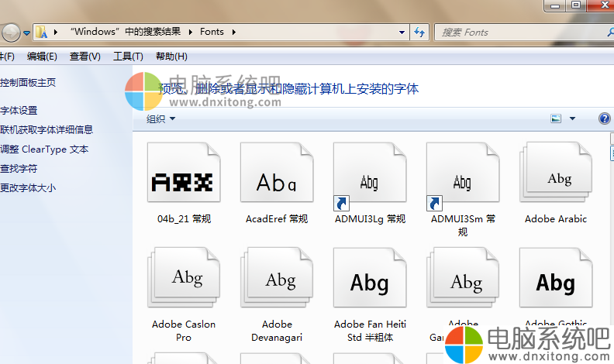614x364 pixels.
Task: Click the Adobe Caslon Pro name label
Action: coord(184,331)
